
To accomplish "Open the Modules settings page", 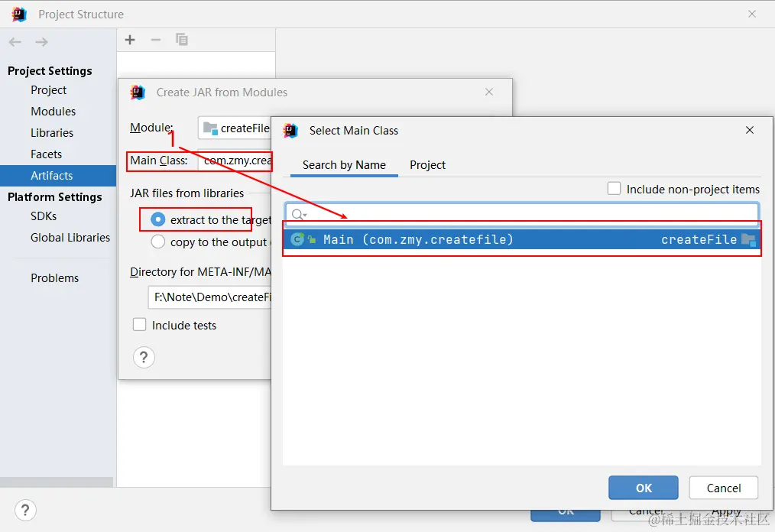I will [53, 112].
